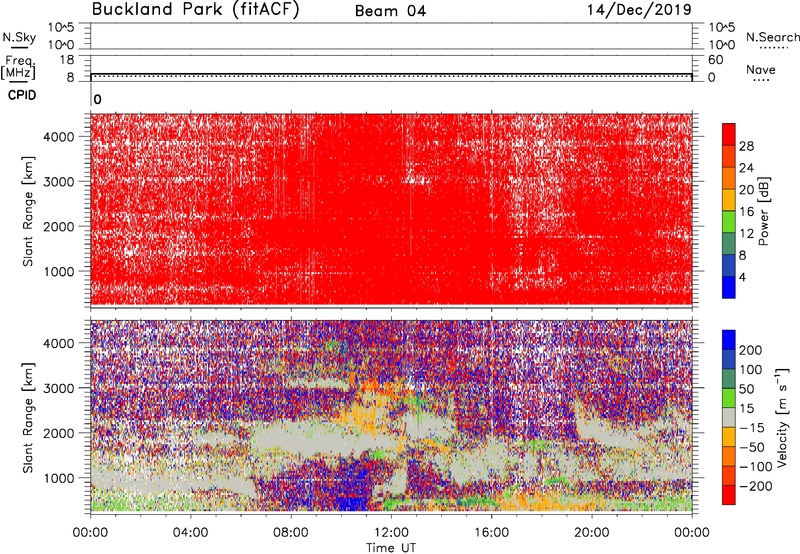Click the time axis label '04:00'
The height and width of the screenshot is (554, 800).
[x=191, y=533]
